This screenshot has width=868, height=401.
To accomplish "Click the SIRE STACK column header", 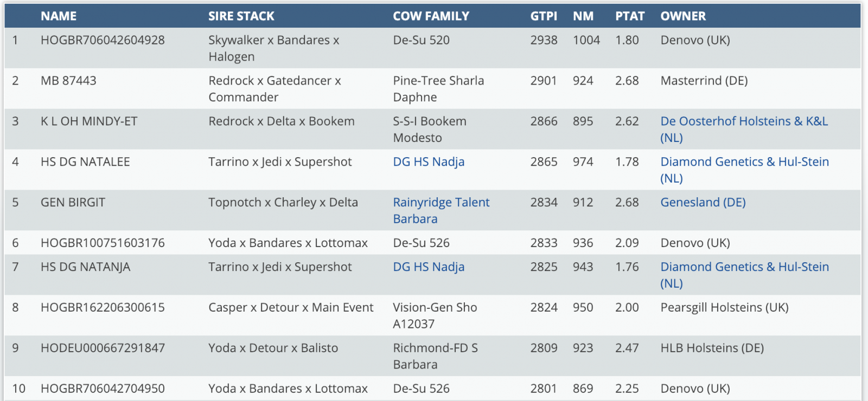I will [241, 16].
